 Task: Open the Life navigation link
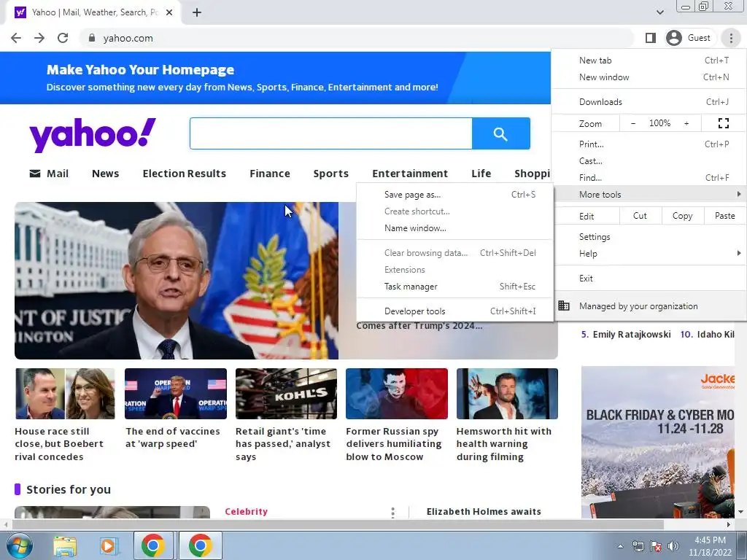click(481, 174)
